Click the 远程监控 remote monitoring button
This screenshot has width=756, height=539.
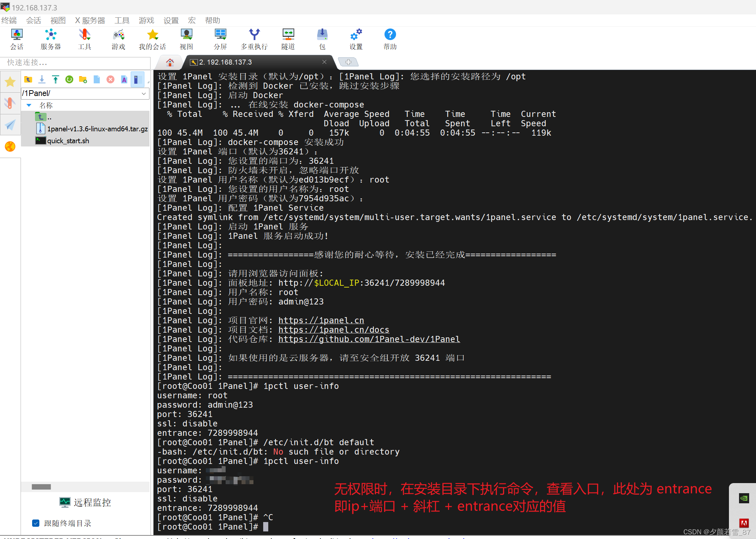(x=85, y=502)
